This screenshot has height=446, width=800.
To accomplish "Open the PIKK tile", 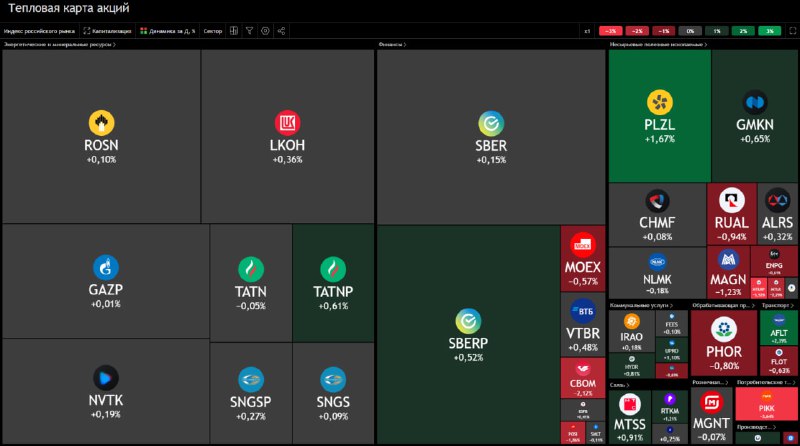I will click(766, 404).
